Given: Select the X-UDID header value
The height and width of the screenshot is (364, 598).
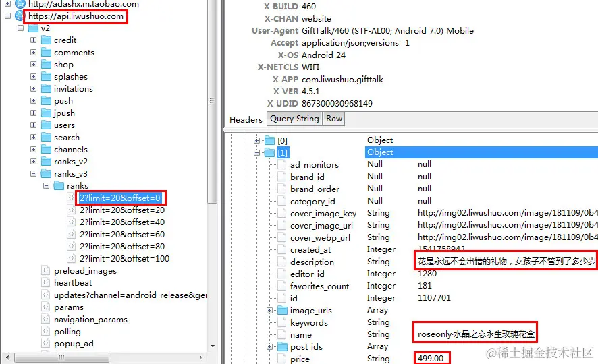Looking at the screenshot, I should tap(337, 104).
